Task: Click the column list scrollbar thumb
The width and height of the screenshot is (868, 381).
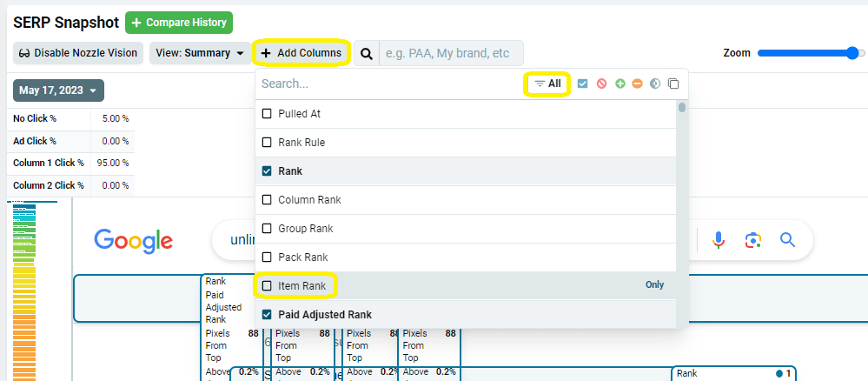Action: point(682,107)
